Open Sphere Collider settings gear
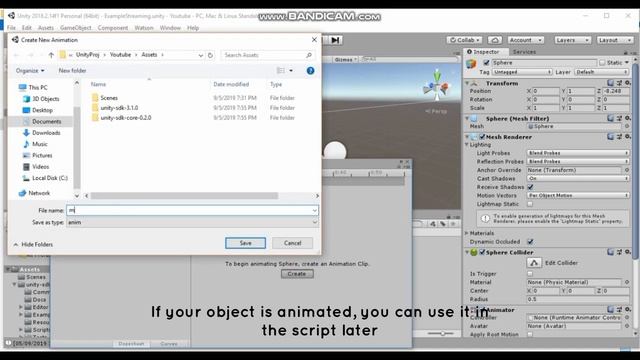640x360 pixels. [x=628, y=252]
